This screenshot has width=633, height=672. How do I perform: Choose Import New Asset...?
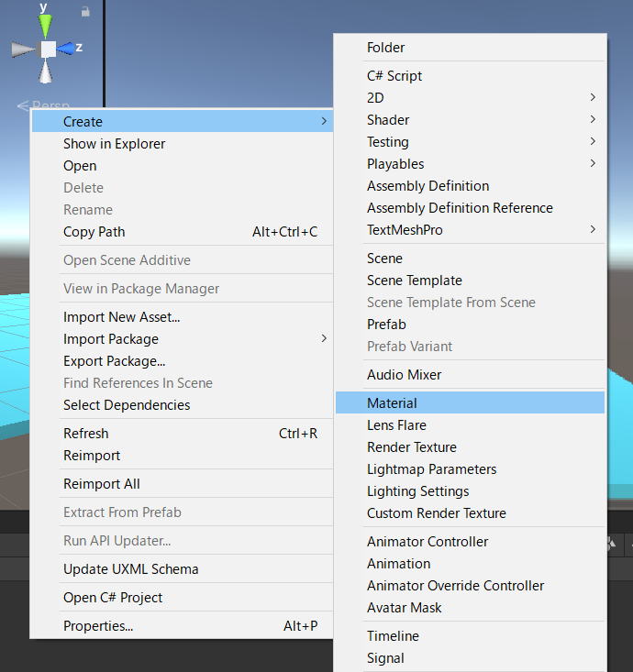pos(183,316)
